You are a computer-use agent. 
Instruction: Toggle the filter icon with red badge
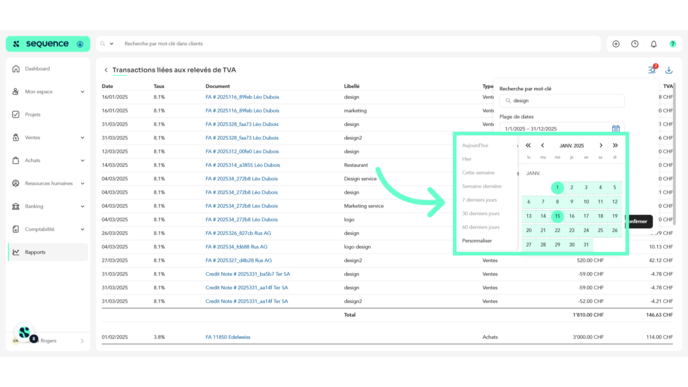[652, 69]
